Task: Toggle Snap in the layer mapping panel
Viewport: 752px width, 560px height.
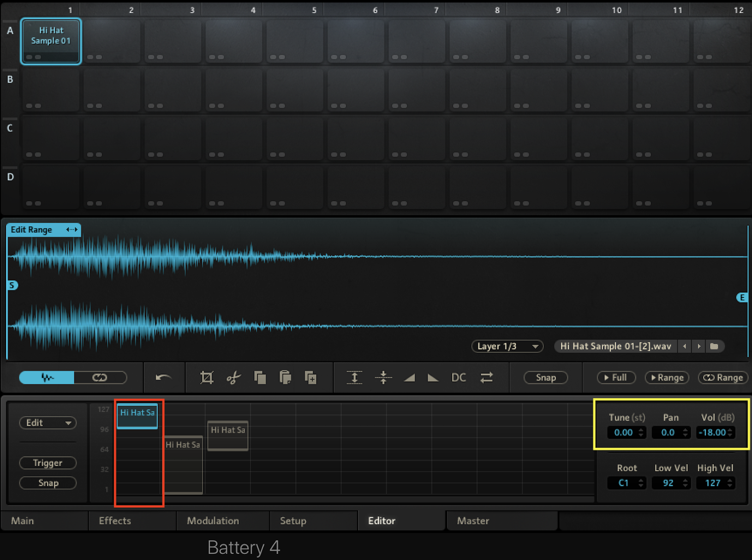Action: point(48,483)
